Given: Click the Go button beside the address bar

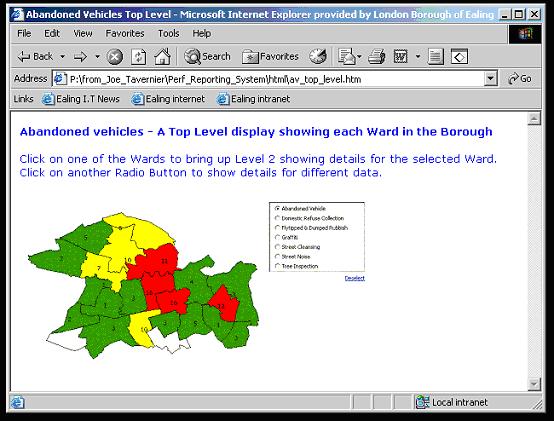Looking at the screenshot, I should pos(520,78).
